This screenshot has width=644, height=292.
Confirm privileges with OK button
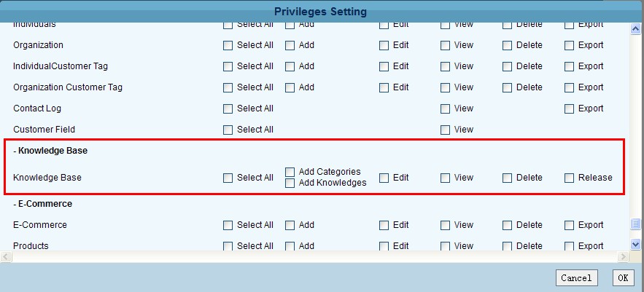623,277
